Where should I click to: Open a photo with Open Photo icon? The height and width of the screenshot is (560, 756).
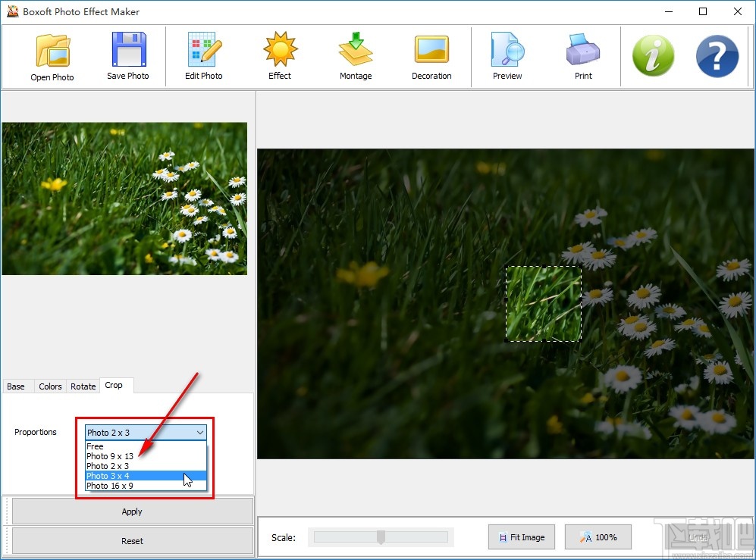pos(52,50)
